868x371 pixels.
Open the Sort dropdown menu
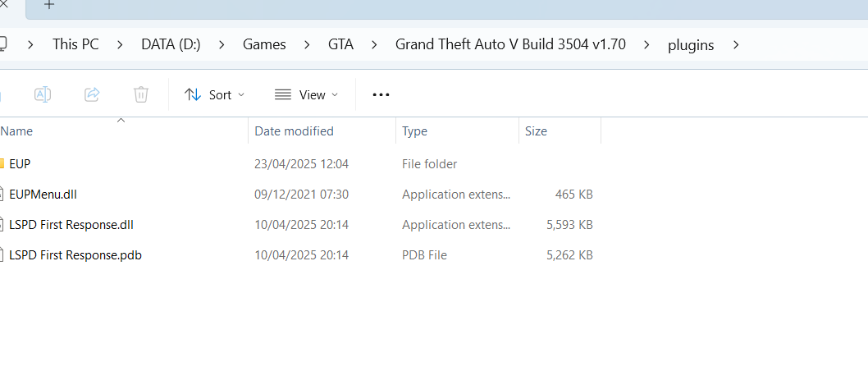(x=215, y=94)
